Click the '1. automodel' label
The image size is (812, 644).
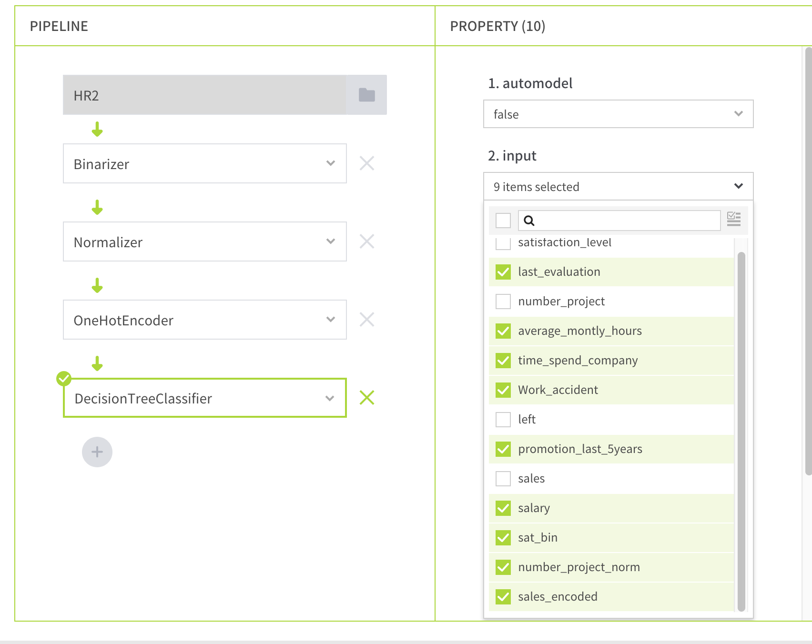tap(530, 83)
